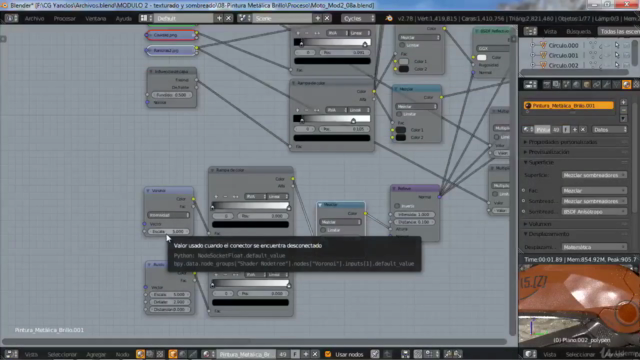Image resolution: width=640 pixels, height=360 pixels.
Task: Open the Desplazamiento Matemática dropdown
Action: pos(594,247)
